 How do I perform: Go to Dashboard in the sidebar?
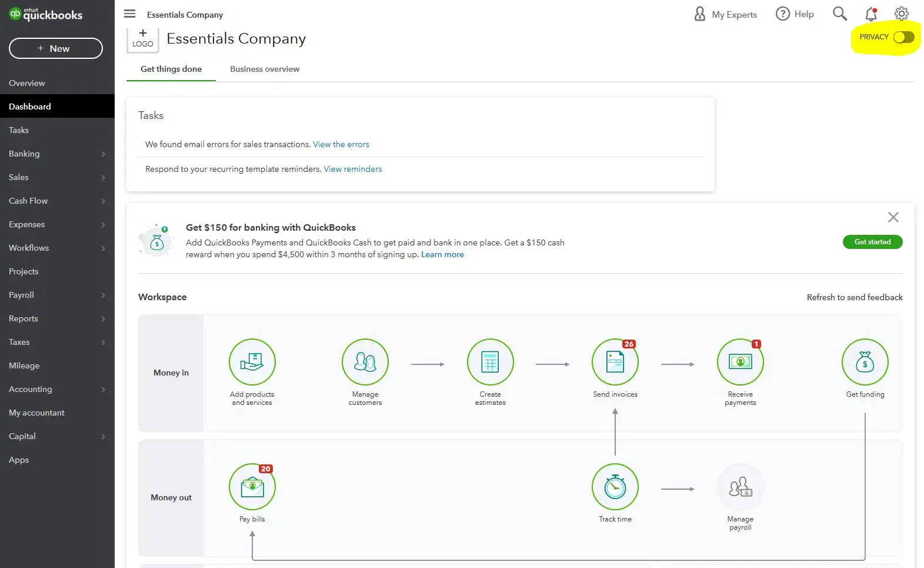tap(57, 107)
